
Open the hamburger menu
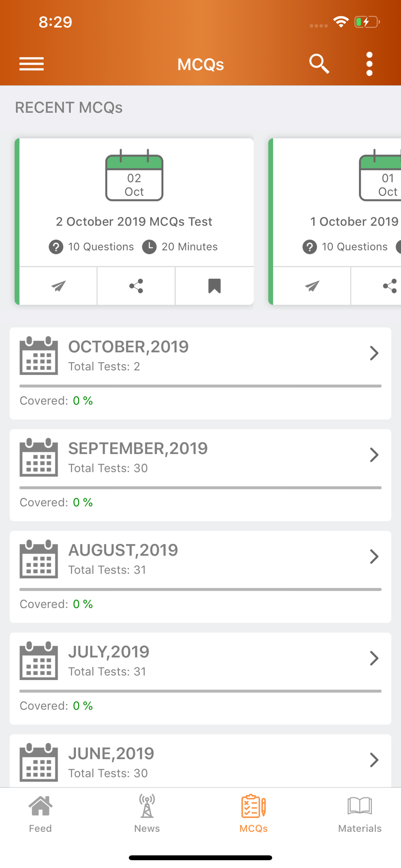tap(32, 64)
